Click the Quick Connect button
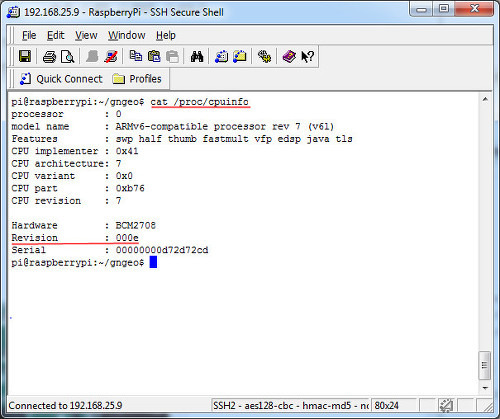The height and width of the screenshot is (419, 500). point(61,79)
